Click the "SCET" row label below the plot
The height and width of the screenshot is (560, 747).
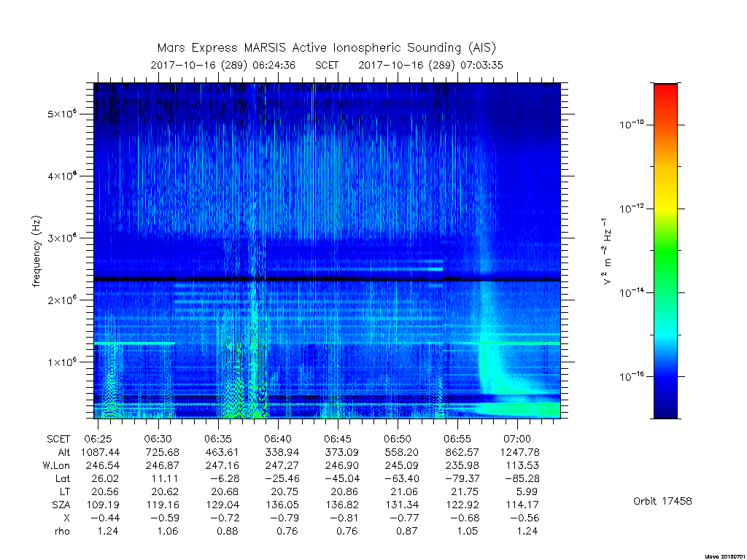[x=58, y=439]
